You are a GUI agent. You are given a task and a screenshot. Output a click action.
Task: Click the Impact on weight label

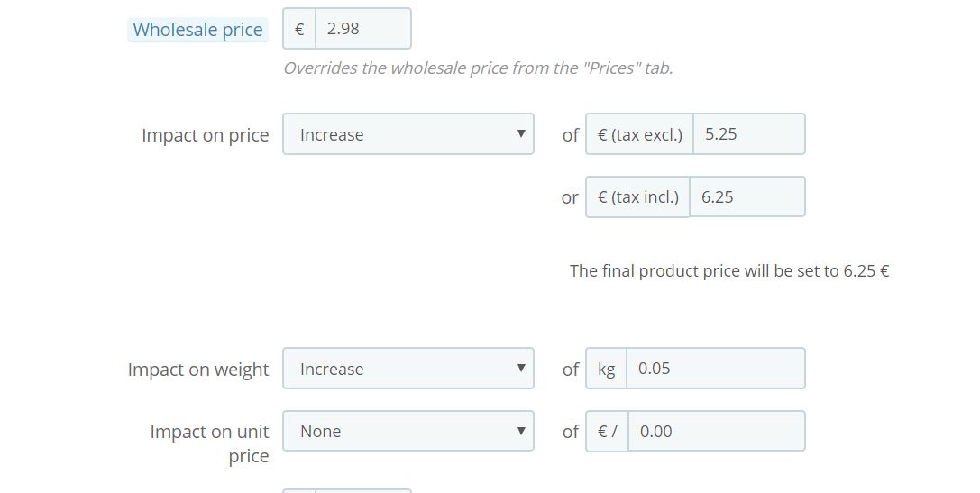[x=198, y=370]
